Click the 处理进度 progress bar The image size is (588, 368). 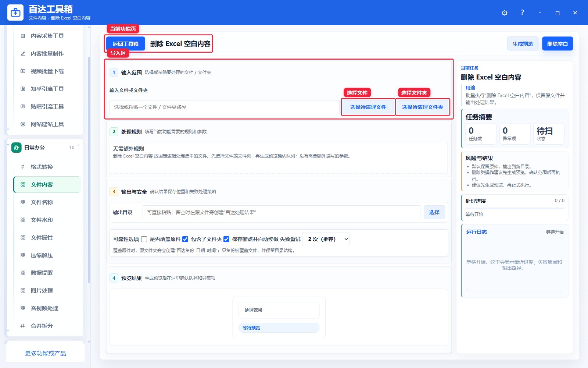tap(515, 208)
